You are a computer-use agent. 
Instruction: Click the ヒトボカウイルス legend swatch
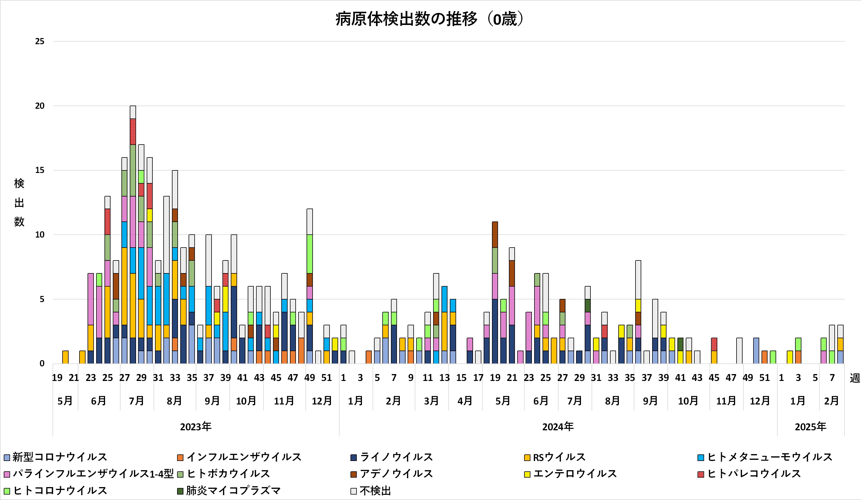click(181, 474)
